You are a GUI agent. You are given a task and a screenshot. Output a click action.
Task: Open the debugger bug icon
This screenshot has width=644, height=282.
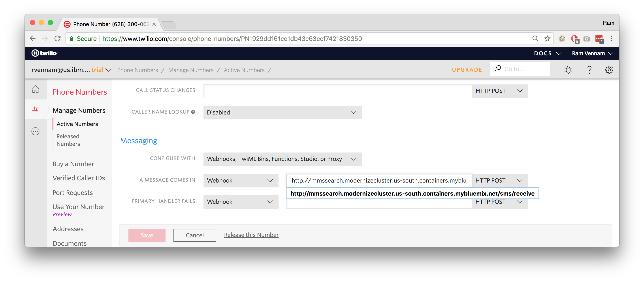[568, 70]
